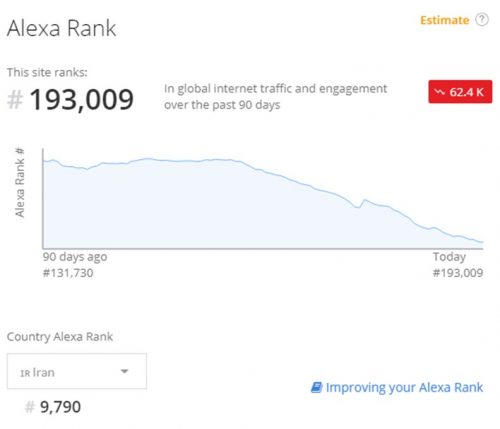Click the dropdown arrow next to Iran

point(124,371)
